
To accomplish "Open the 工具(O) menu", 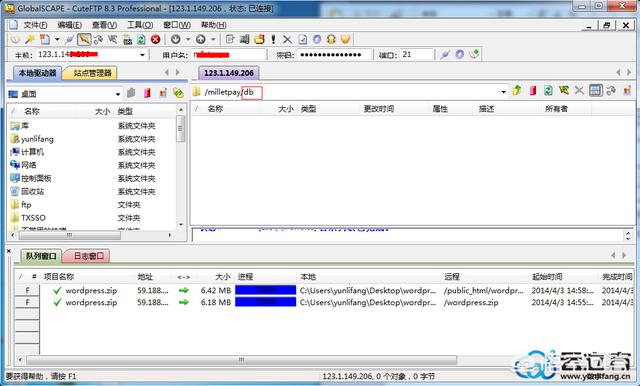I will coord(140,25).
